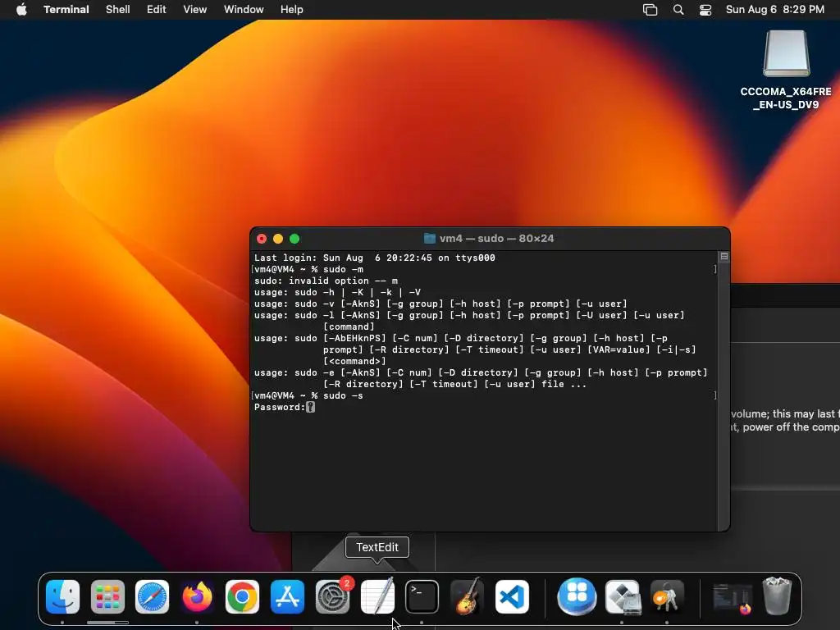Image resolution: width=840 pixels, height=630 pixels.
Task: Open the Edit menu
Action: click(157, 10)
